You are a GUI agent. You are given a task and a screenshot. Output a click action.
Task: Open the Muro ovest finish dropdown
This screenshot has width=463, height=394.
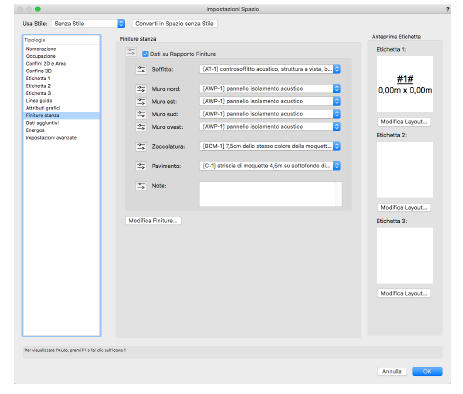tap(270, 127)
